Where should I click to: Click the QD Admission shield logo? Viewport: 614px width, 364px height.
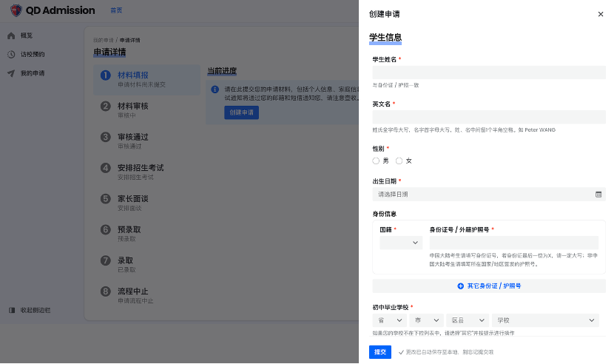click(x=16, y=10)
